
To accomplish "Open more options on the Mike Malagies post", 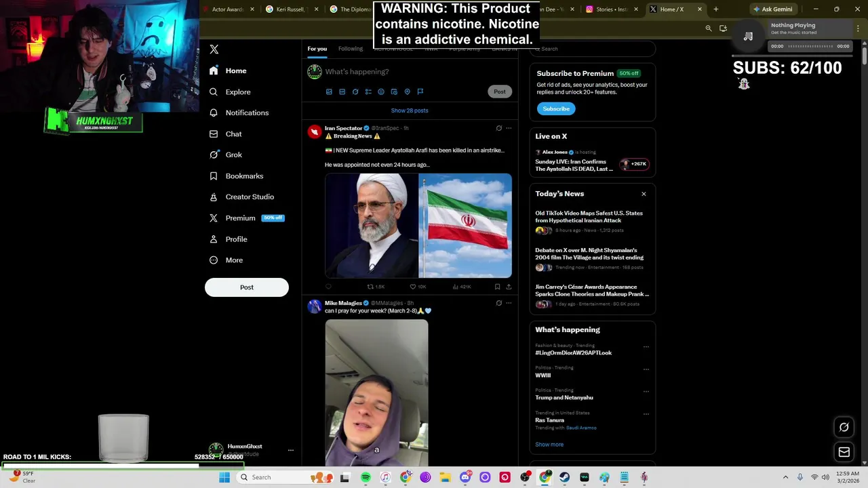I will coord(509,303).
